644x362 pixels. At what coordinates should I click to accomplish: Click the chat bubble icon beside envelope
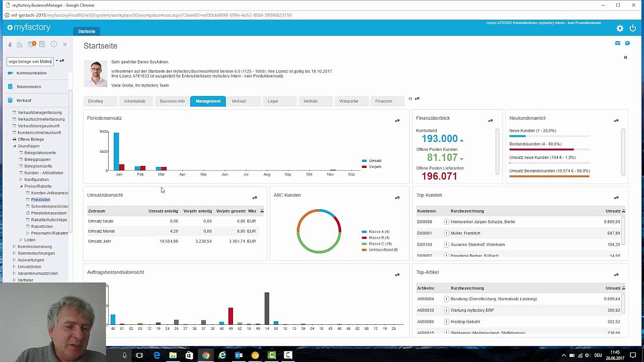click(627, 43)
